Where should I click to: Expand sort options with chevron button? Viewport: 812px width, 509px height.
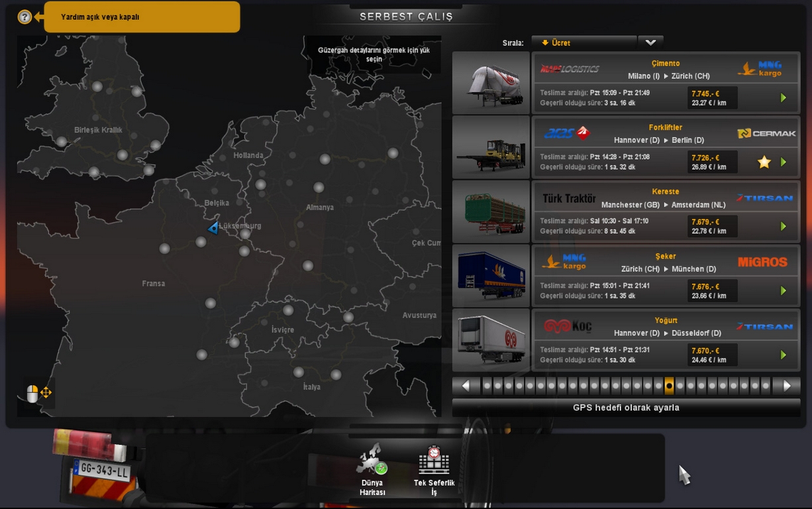coord(650,43)
